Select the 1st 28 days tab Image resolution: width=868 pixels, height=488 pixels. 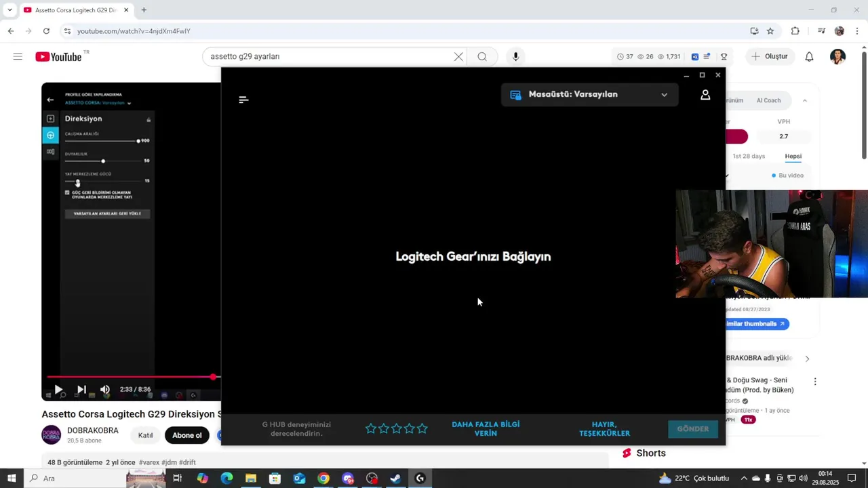tap(749, 156)
